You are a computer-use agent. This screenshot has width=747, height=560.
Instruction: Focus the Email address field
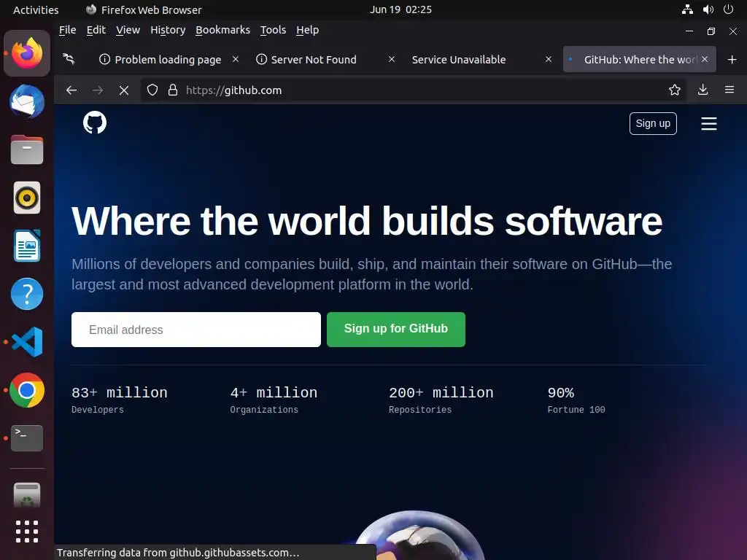tap(196, 330)
